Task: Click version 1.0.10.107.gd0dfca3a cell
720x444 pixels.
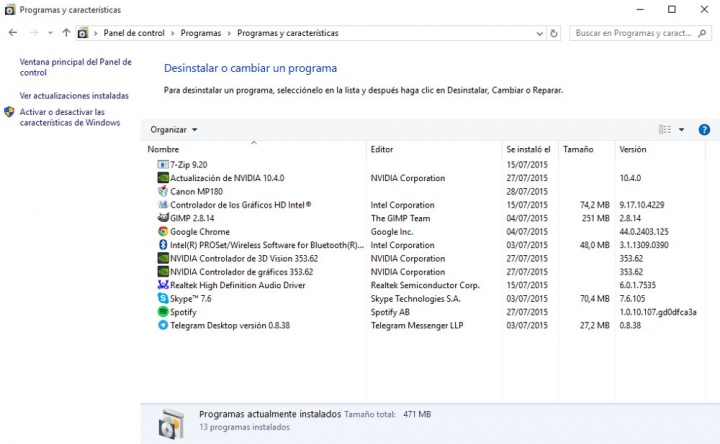Action: (658, 312)
